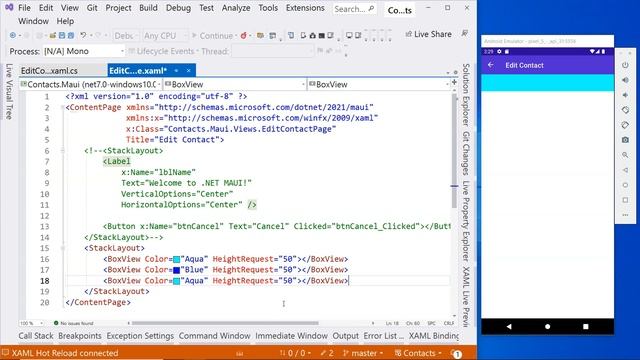Screen dimensions: 640x360
Task: Open the Live Visual Tree side tab
Action: coord(9,91)
